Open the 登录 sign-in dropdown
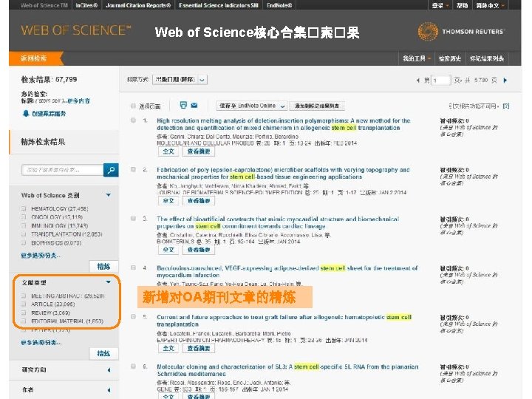This screenshot has height=399, width=532. pos(440,5)
